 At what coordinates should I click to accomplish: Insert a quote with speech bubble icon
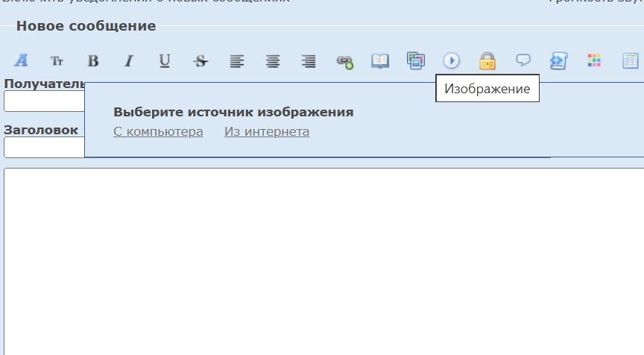pos(523,60)
